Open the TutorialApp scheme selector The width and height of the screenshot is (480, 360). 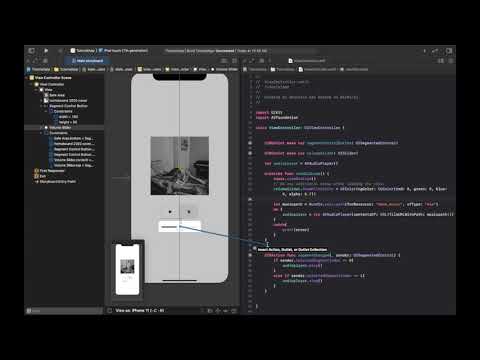(x=83, y=51)
